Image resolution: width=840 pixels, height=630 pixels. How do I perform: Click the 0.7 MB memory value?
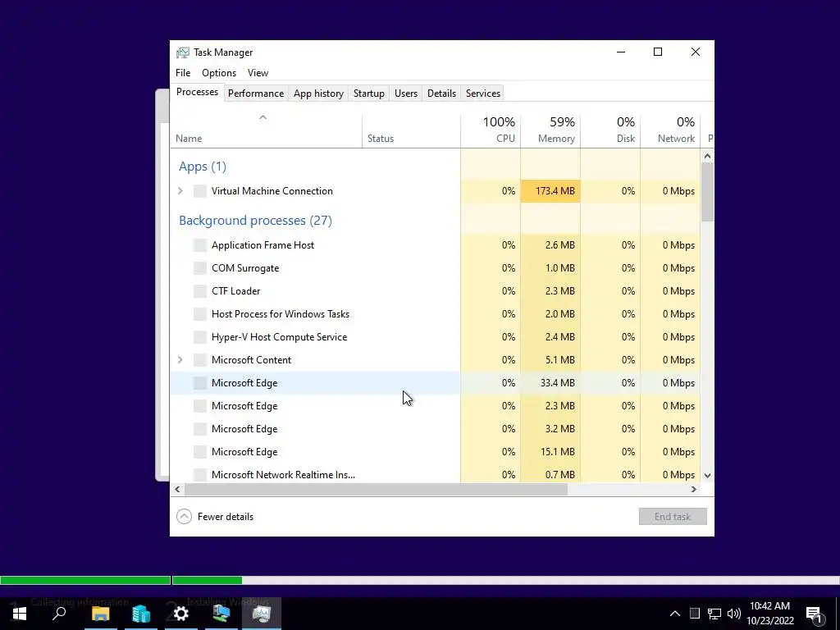coord(559,475)
